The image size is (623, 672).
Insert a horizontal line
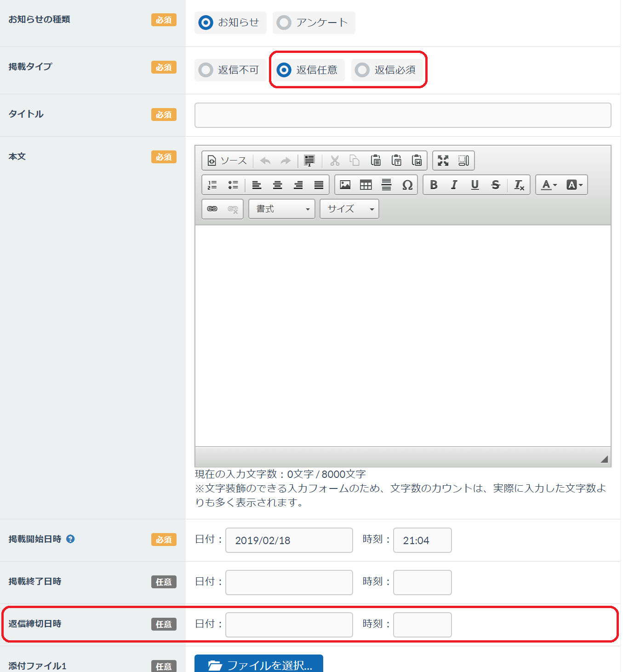point(386,185)
